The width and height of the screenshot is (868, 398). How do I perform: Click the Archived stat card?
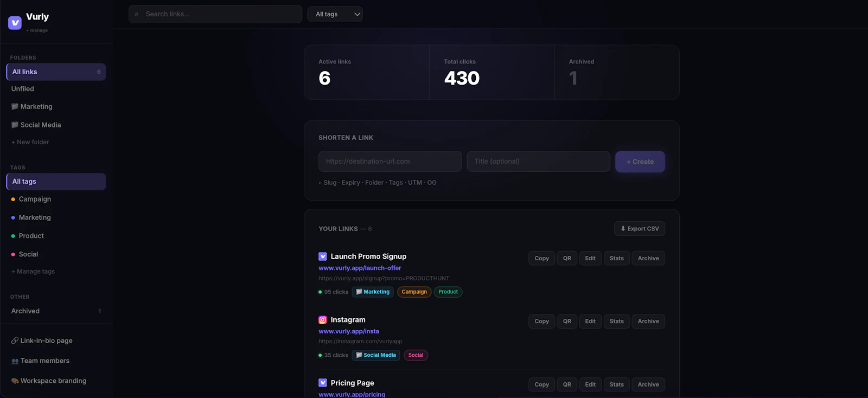617,73
